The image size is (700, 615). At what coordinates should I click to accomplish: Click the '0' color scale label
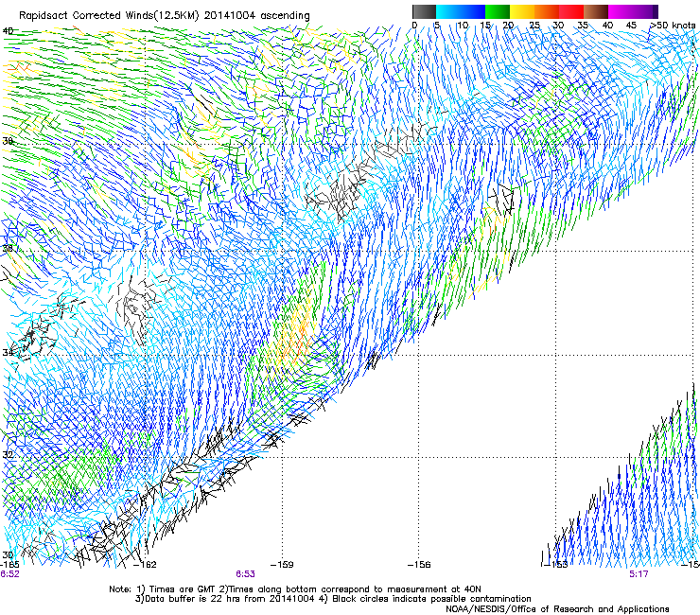click(414, 26)
